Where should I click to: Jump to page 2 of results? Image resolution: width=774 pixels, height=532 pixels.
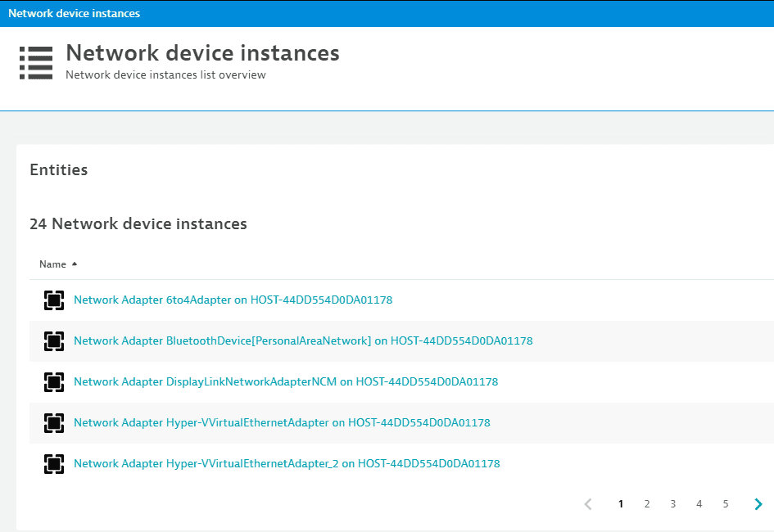(x=647, y=504)
